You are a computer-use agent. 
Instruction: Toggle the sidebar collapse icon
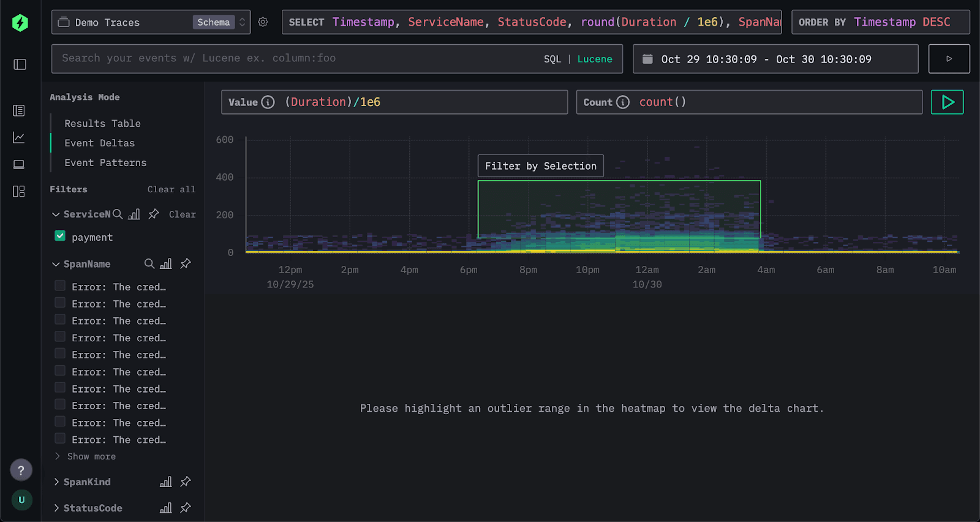click(x=20, y=64)
